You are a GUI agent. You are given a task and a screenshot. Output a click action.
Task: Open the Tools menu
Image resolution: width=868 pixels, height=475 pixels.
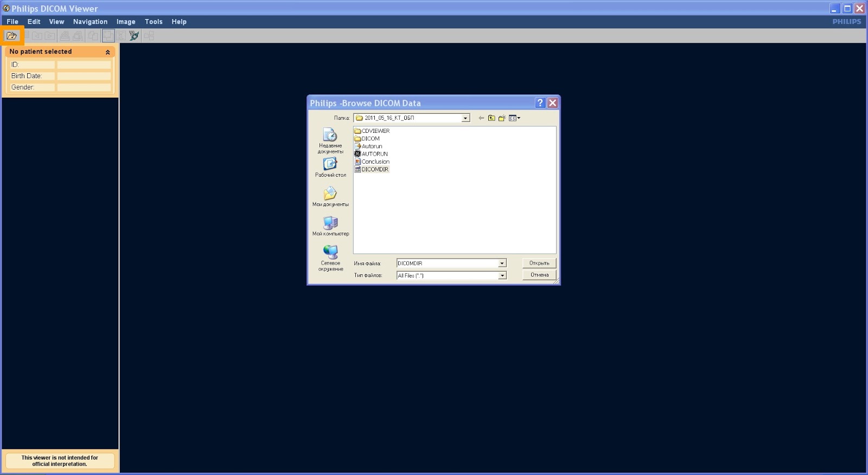click(154, 22)
